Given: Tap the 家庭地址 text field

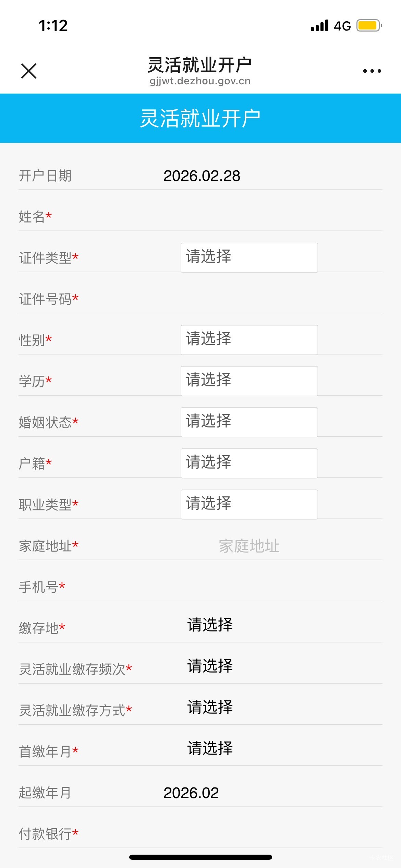Looking at the screenshot, I should 249,546.
